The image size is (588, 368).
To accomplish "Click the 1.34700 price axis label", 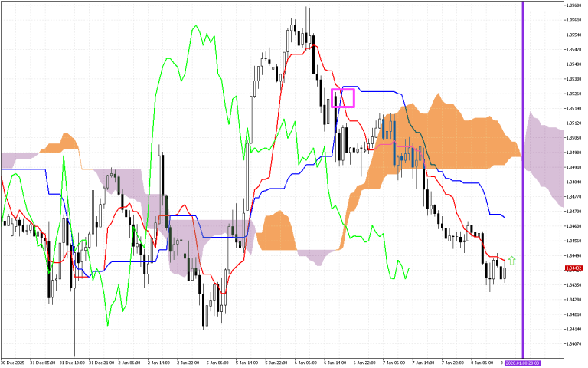I will [573, 212].
